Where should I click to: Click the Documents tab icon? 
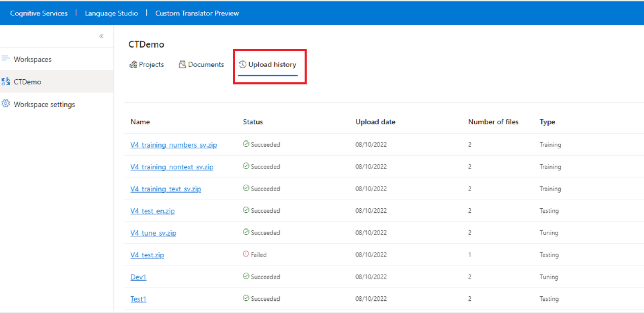coord(183,64)
